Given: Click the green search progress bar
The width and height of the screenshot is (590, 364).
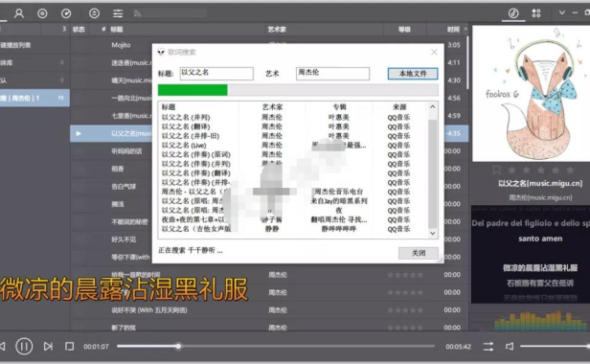Looking at the screenshot, I should [193, 90].
